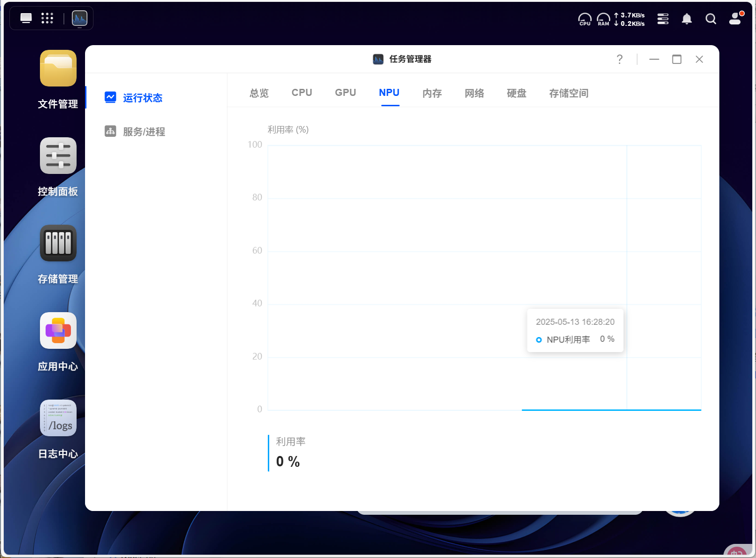Open the 日志中心 logs icon

point(58,418)
